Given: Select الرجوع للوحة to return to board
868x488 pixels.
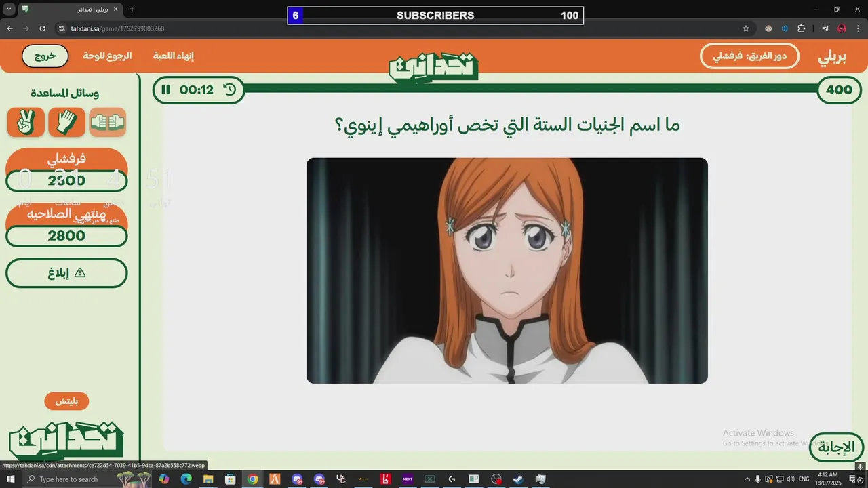Looking at the screenshot, I should [107, 56].
